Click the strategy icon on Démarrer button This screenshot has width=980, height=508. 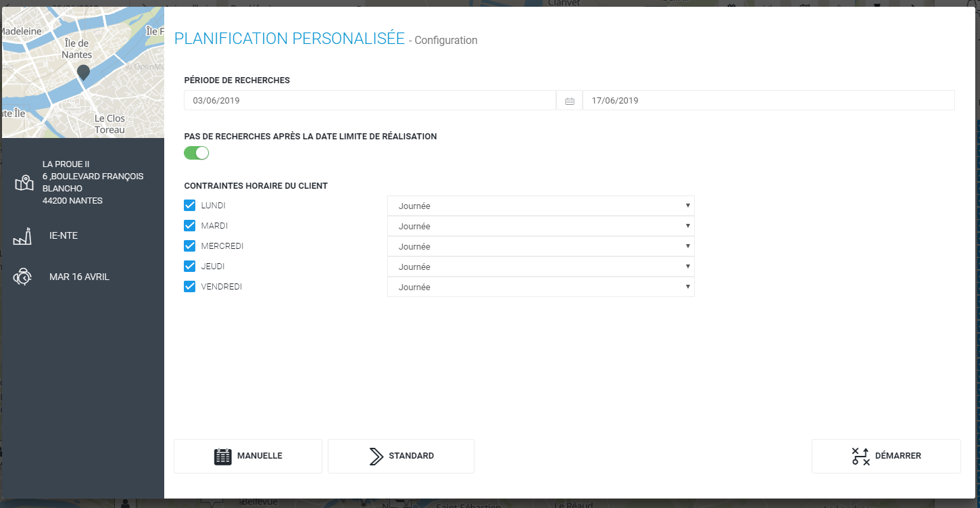point(860,456)
